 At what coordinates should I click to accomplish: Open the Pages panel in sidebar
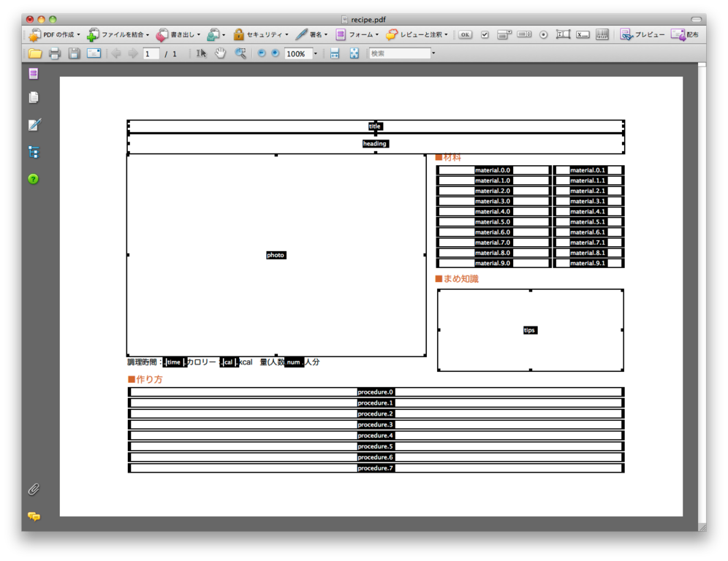[x=34, y=97]
